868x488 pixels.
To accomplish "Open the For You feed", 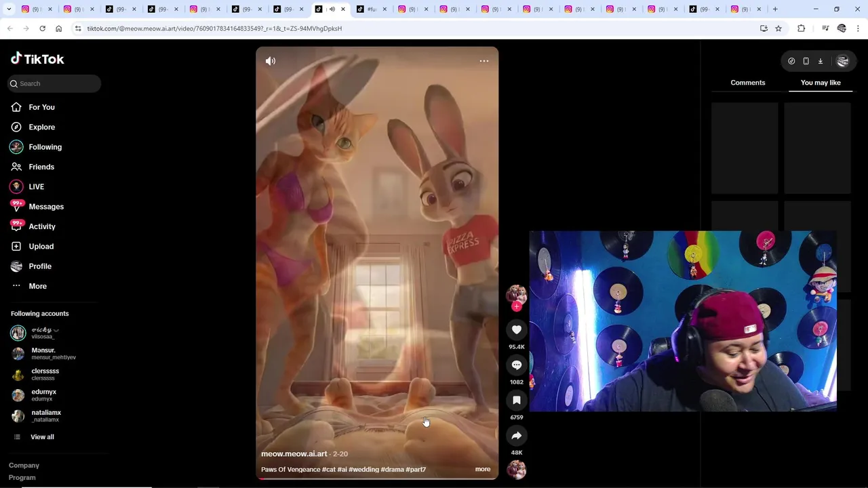I will [x=41, y=107].
